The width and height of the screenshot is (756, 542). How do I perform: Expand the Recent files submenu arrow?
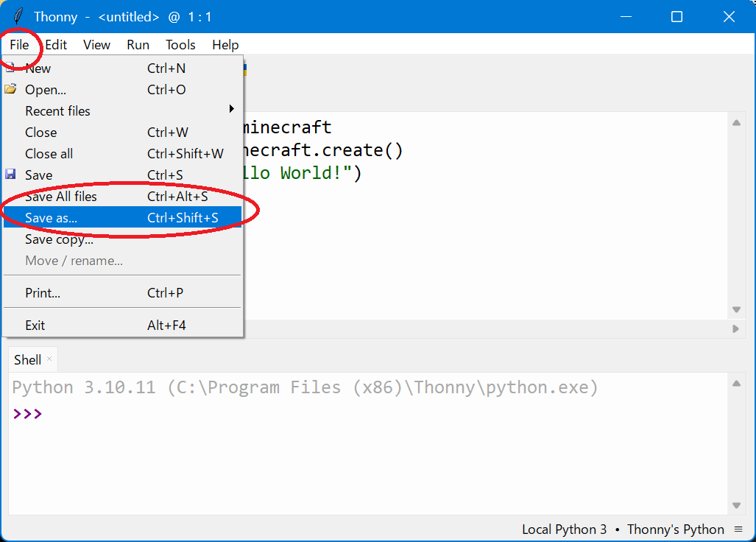pos(232,109)
